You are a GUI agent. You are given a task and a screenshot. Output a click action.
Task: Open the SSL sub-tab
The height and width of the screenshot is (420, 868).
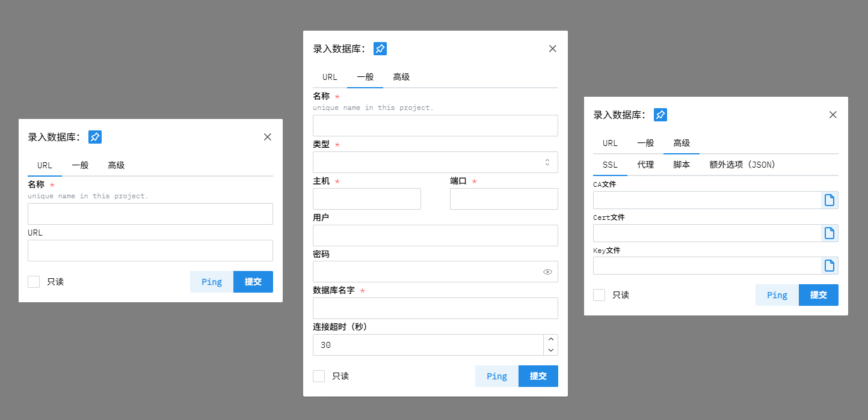point(610,165)
